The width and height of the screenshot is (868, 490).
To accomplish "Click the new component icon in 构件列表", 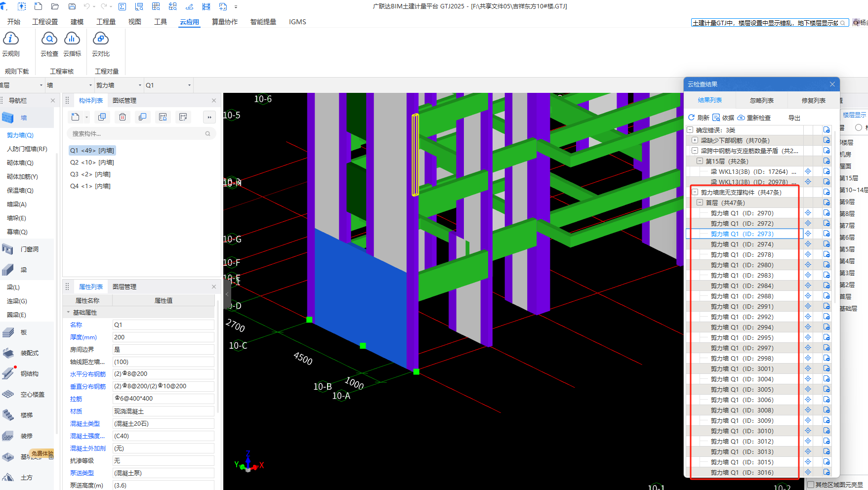I will pyautogui.click(x=75, y=117).
